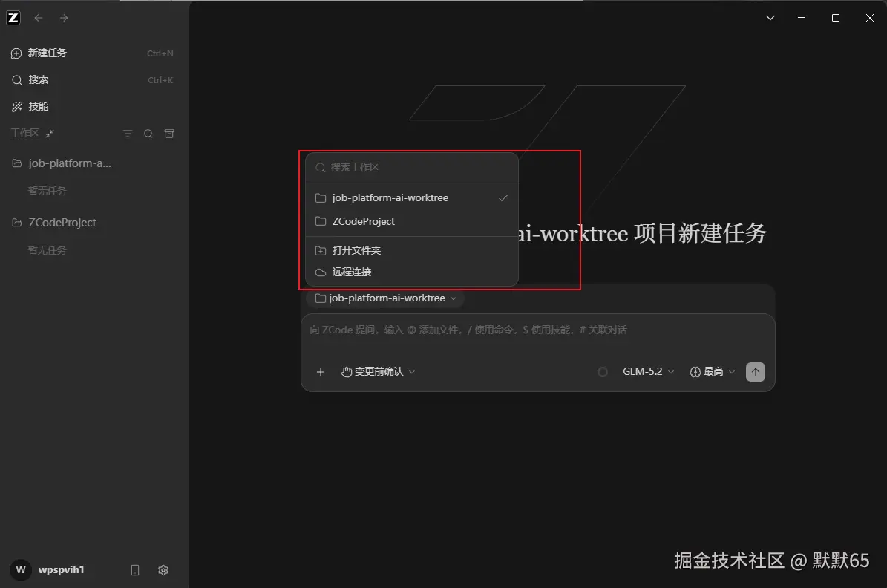The image size is (887, 588).
Task: Toggle the job-platform-ai-worktree workspace dropdown chip
Action: 386,298
